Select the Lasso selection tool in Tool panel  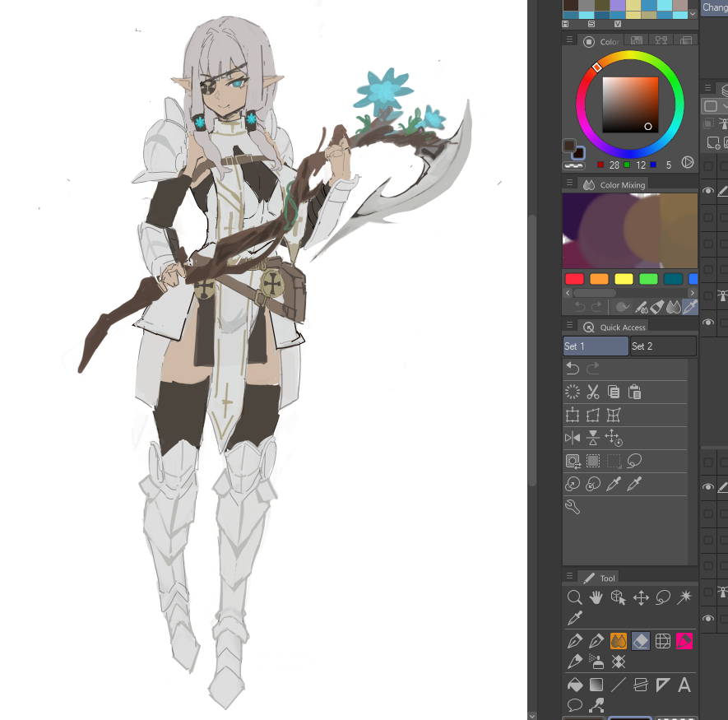tap(663, 597)
